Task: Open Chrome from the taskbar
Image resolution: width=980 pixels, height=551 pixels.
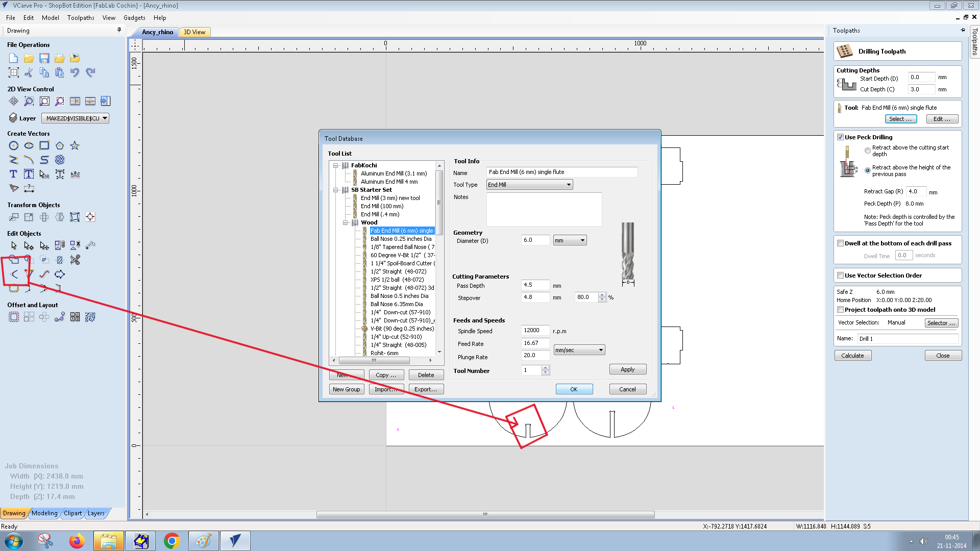Action: (172, 541)
